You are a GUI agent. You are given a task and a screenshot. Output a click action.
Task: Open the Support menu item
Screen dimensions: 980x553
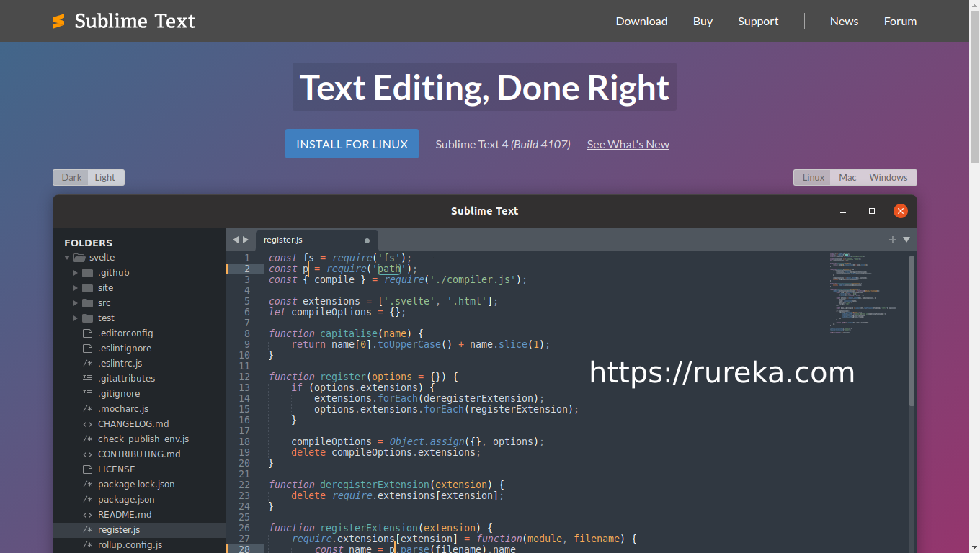[758, 22]
